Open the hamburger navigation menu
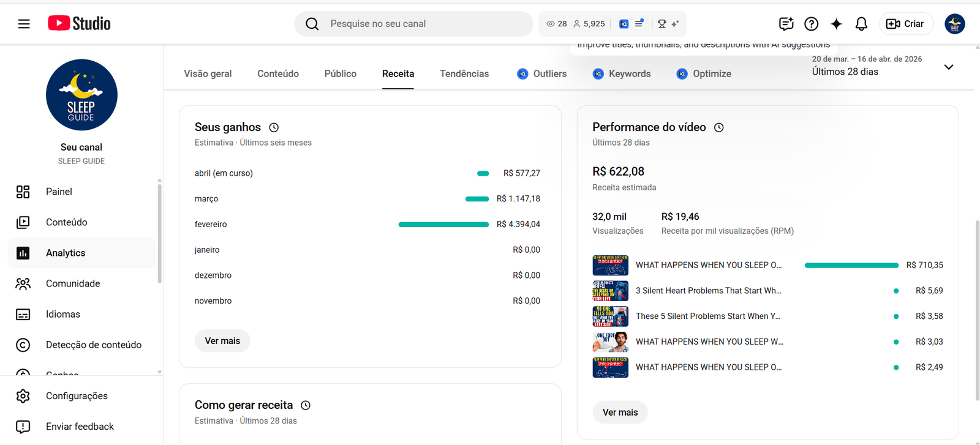Image resolution: width=980 pixels, height=445 pixels. (24, 24)
